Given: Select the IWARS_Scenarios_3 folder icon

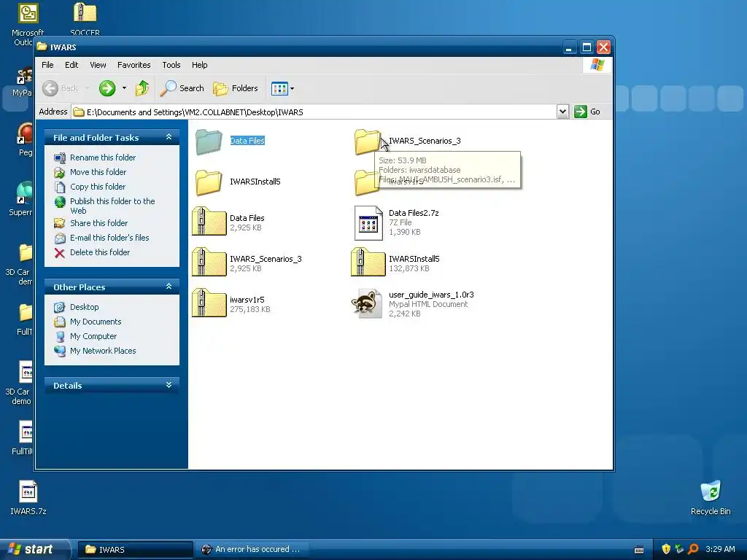Looking at the screenshot, I should pyautogui.click(x=368, y=141).
